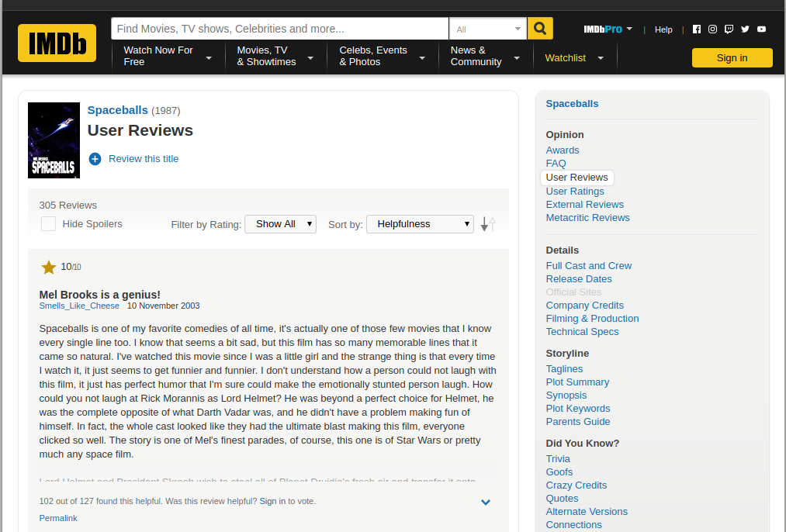Image resolution: width=786 pixels, height=532 pixels.
Task: Open the Filter by Rating dropdown
Action: (x=280, y=224)
